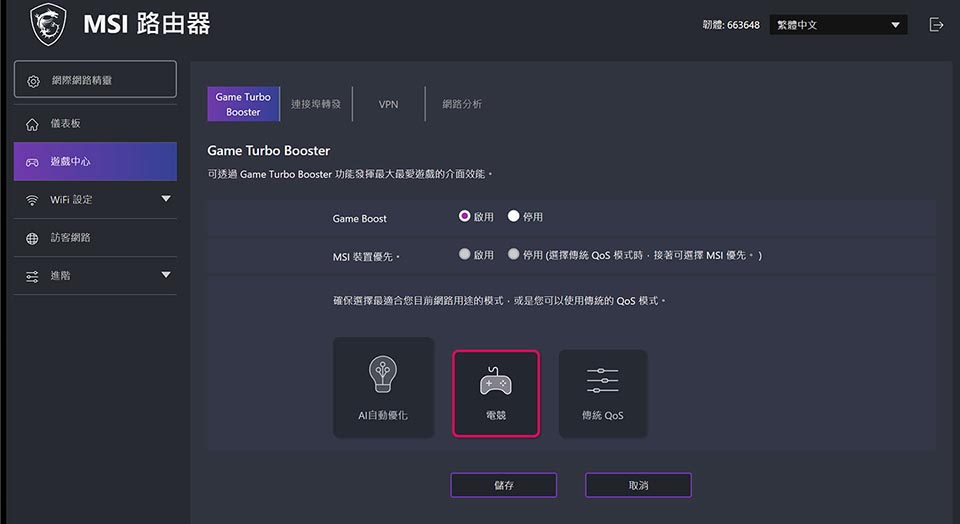This screenshot has width=960, height=524.
Task: Click the MSI 路由器 title text
Action: point(147,24)
